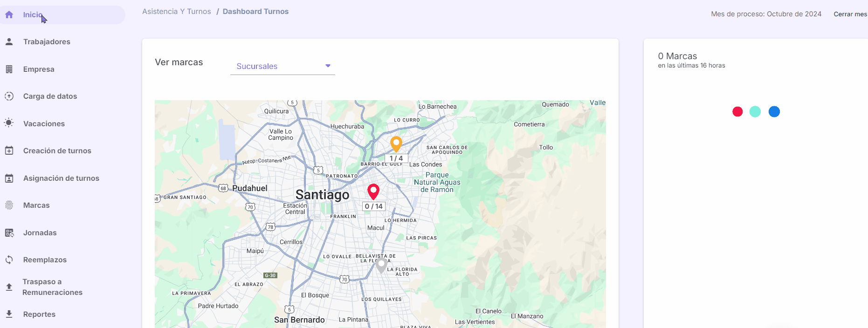Select the gray map pin near La Florida
The height and width of the screenshot is (328, 868).
pos(381,266)
